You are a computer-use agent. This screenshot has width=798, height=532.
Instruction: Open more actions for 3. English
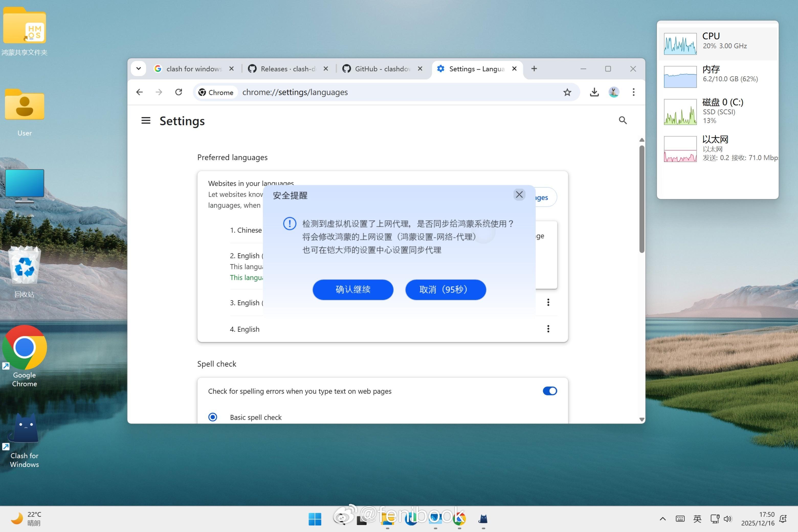pyautogui.click(x=548, y=302)
